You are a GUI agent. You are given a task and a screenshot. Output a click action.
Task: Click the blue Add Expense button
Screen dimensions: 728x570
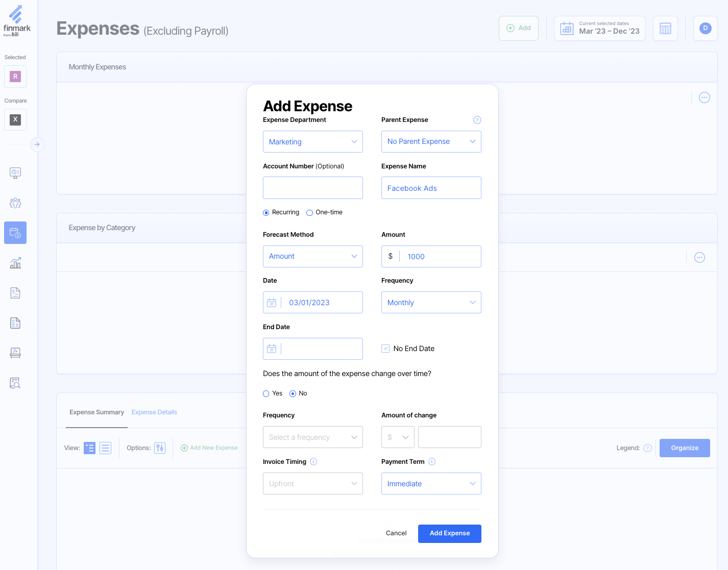[449, 533]
